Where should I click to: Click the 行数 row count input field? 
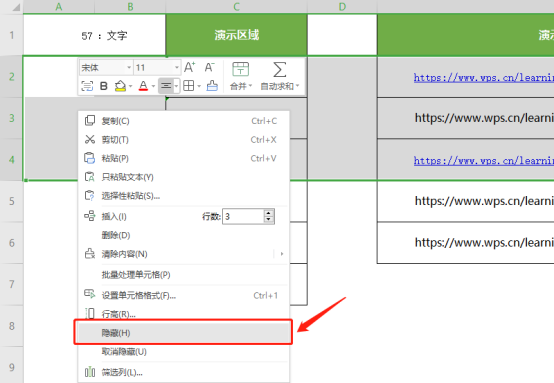[243, 216]
